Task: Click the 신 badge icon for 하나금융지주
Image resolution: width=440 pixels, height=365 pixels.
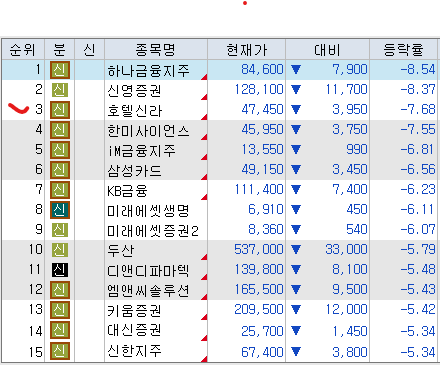Action: (x=60, y=70)
